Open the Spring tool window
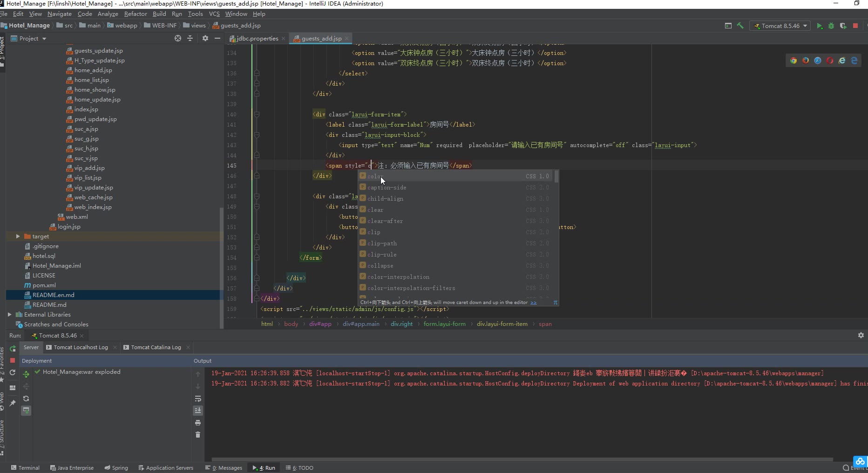The width and height of the screenshot is (868, 473). tap(116, 468)
